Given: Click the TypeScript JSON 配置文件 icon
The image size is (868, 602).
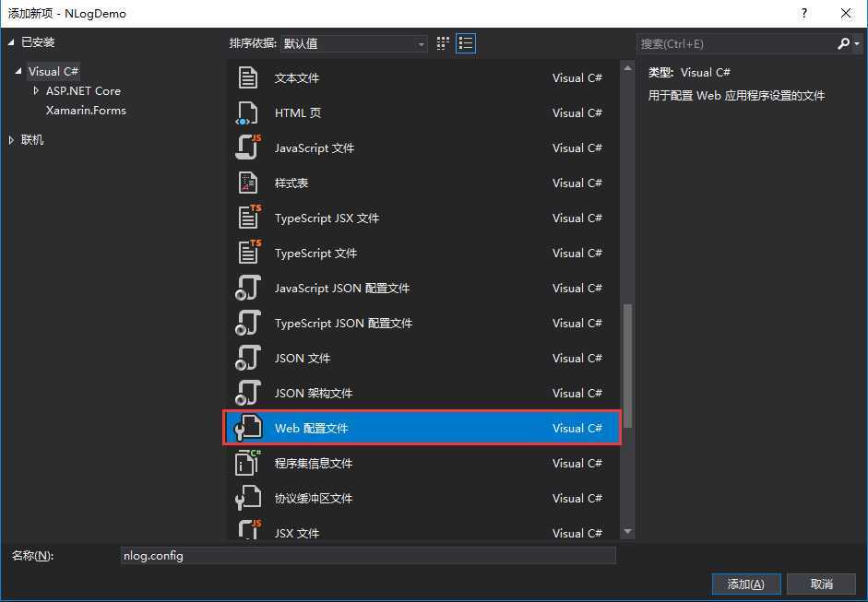Looking at the screenshot, I should [247, 324].
